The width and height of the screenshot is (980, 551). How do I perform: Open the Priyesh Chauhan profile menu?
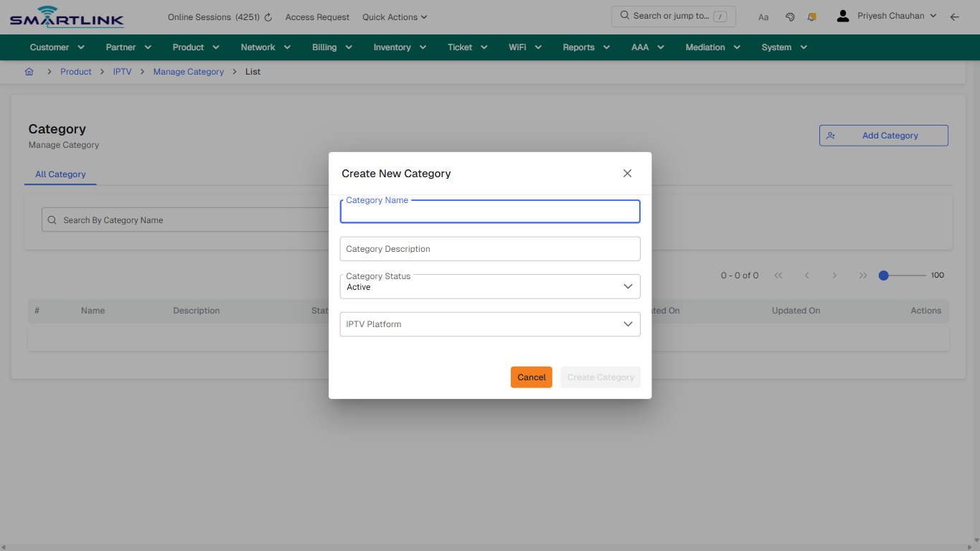pyautogui.click(x=896, y=15)
